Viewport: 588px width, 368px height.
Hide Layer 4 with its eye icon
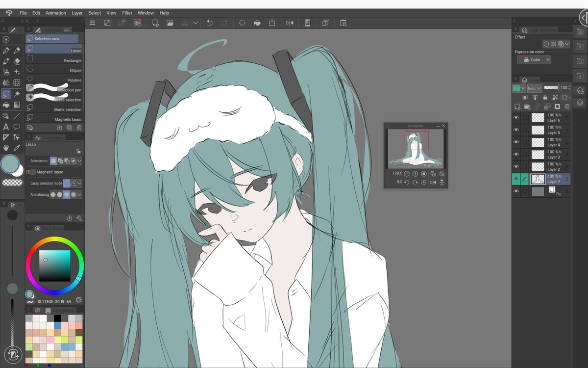click(516, 142)
